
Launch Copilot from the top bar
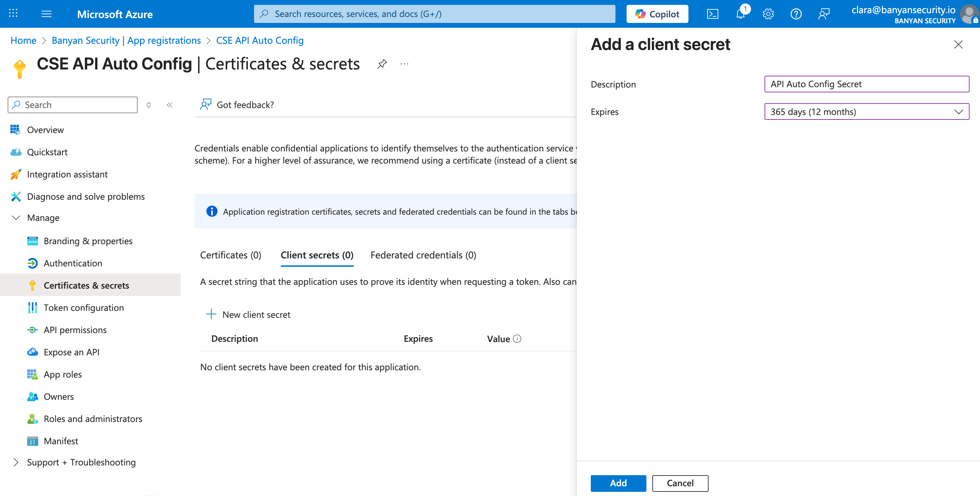[x=657, y=14]
